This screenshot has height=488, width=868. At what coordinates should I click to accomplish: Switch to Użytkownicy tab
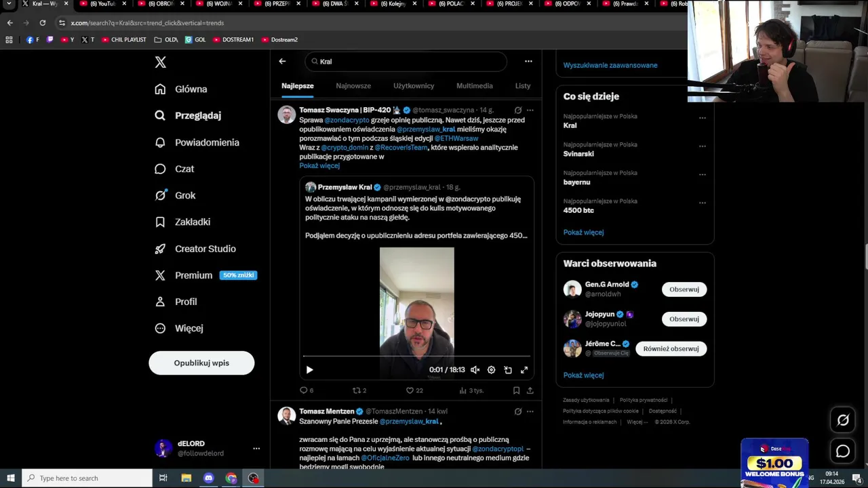414,86
